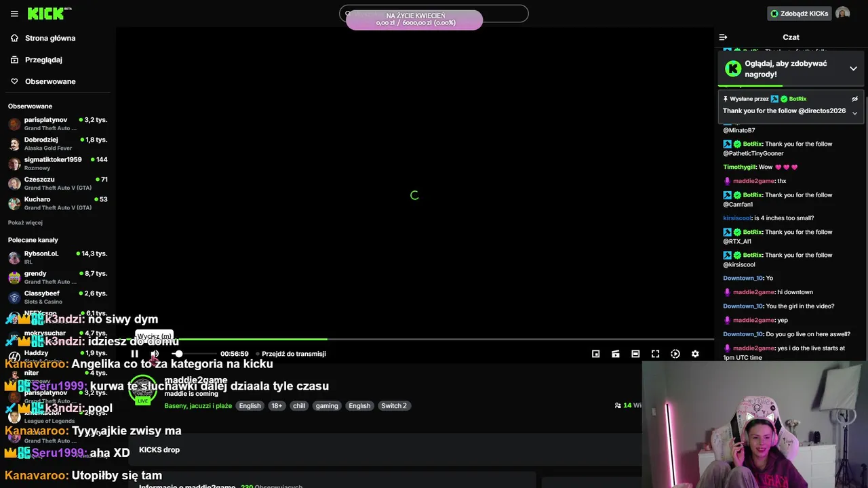868x488 pixels.
Task: Click the KICK logo
Action: (50, 14)
